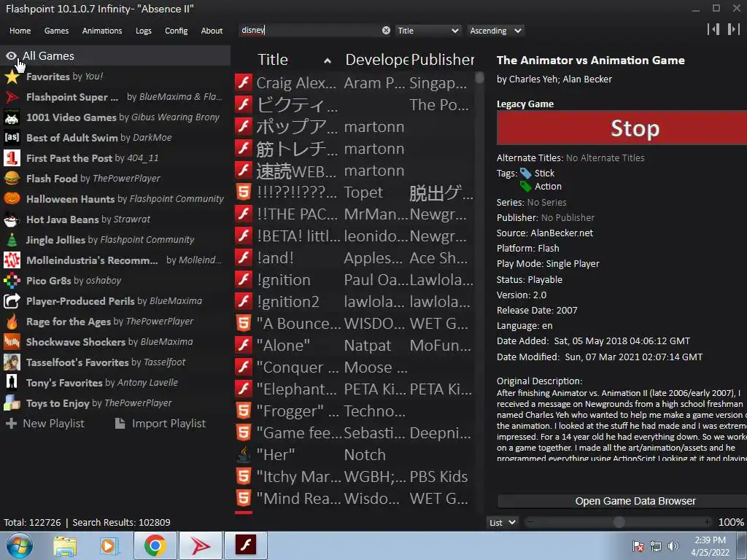Image resolution: width=747 pixels, height=560 pixels.
Task: Select Player-Produced Perils share icon
Action: [12, 301]
